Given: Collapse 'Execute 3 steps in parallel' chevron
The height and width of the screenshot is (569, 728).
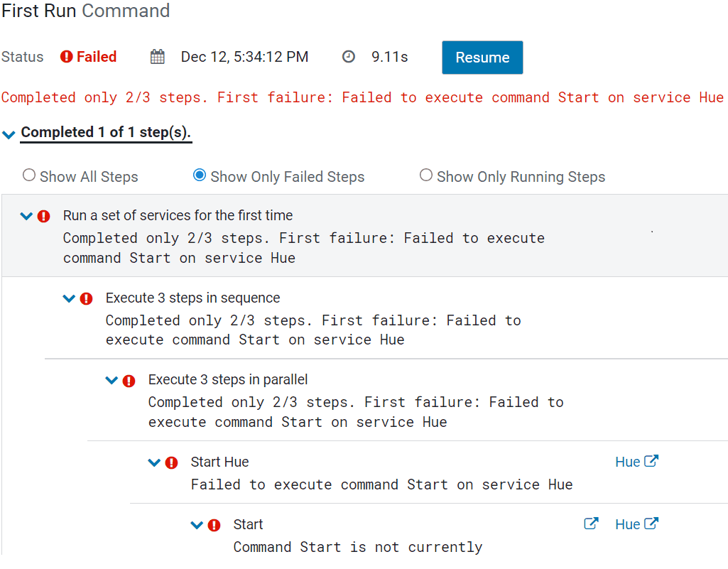Looking at the screenshot, I should [112, 381].
